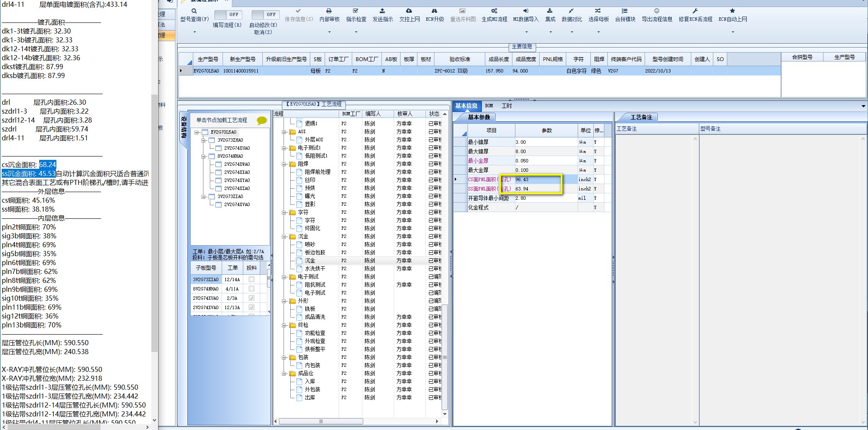Click 选择母板 shuffle icon

tap(598, 11)
